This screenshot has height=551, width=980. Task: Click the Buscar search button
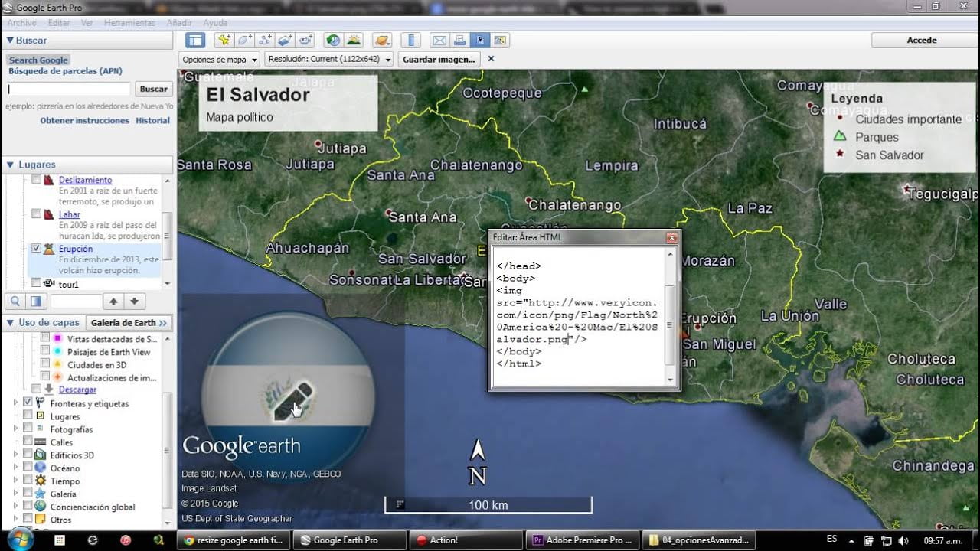(154, 89)
